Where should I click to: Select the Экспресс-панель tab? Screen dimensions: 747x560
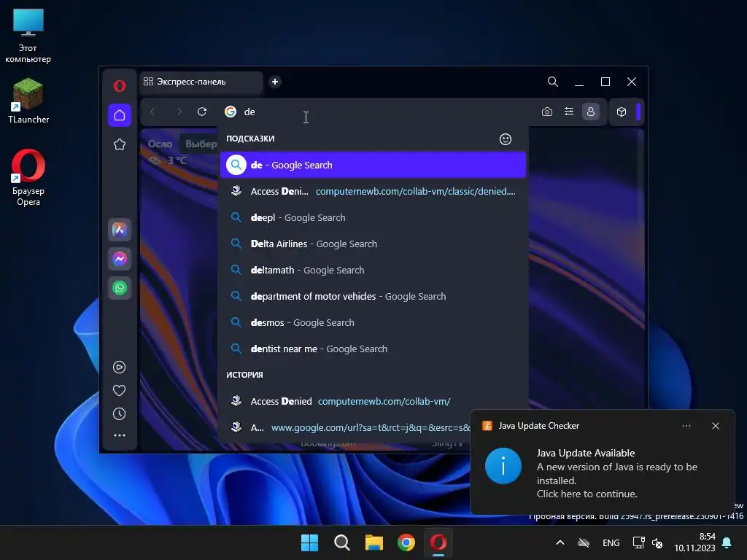coord(201,82)
